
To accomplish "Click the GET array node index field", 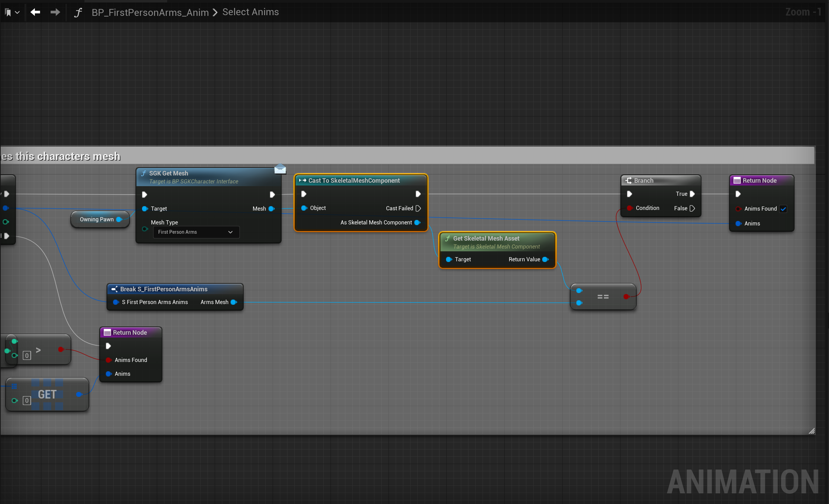I will (x=27, y=401).
